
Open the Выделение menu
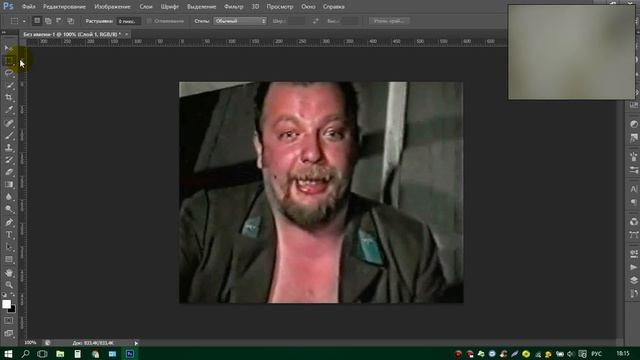pos(202,7)
